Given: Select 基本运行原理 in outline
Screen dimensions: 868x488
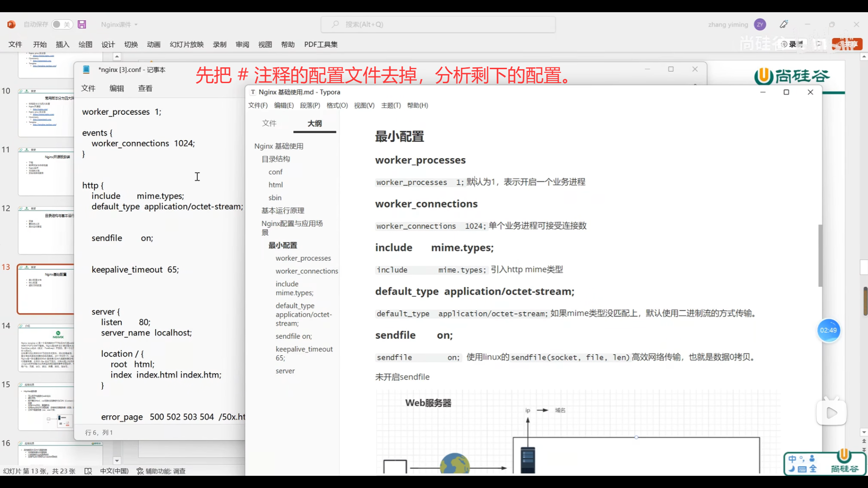Looking at the screenshot, I should point(283,211).
